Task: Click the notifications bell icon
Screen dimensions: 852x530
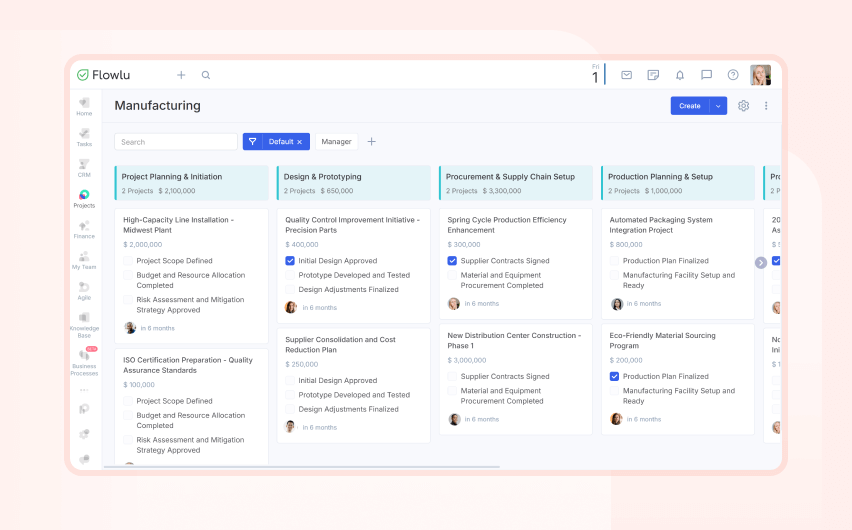Action: coord(680,75)
